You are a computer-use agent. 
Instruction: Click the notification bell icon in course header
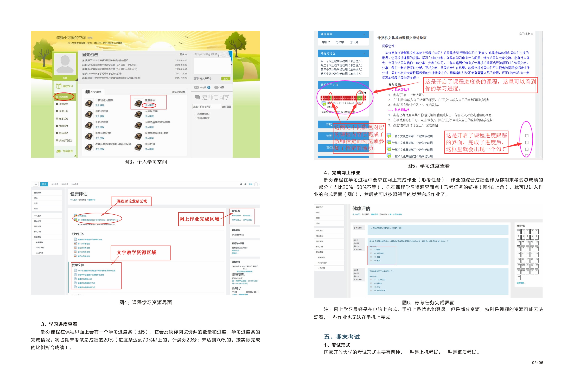coord(241,184)
